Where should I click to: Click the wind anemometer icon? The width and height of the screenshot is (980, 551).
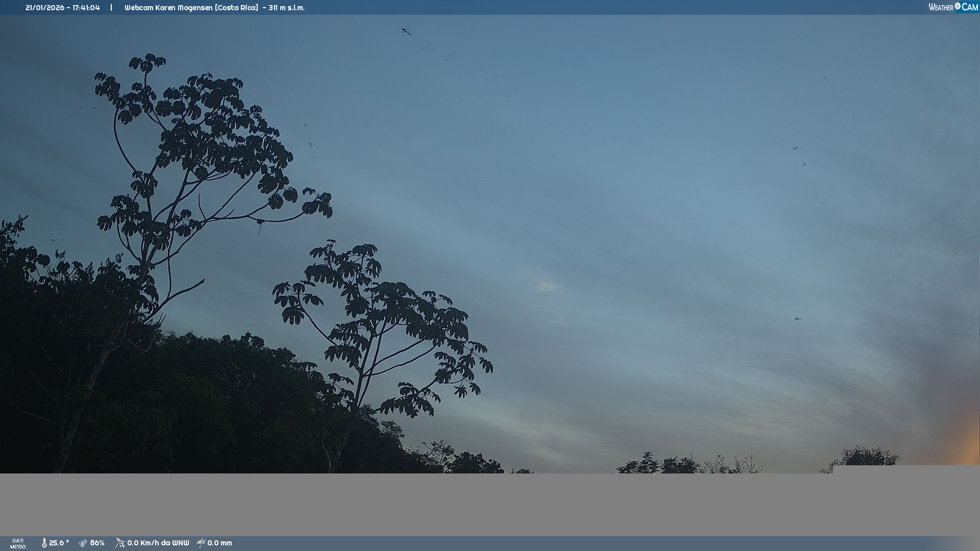click(120, 543)
